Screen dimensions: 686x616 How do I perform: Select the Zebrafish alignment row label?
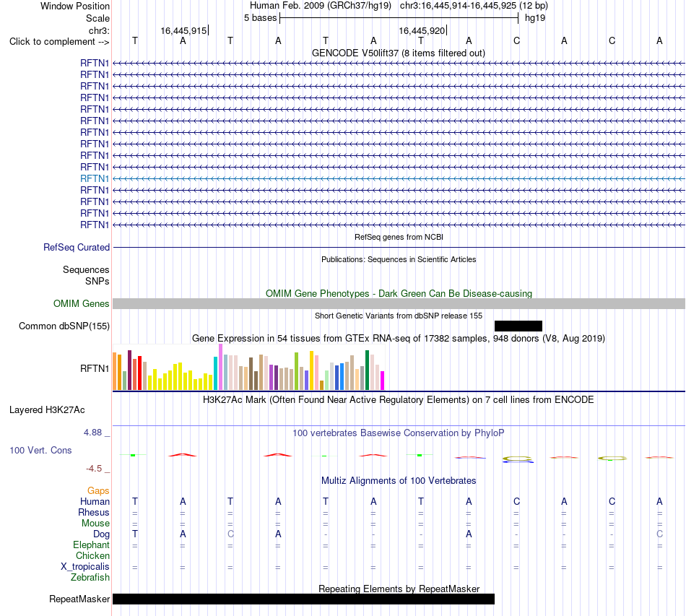pos(90,578)
